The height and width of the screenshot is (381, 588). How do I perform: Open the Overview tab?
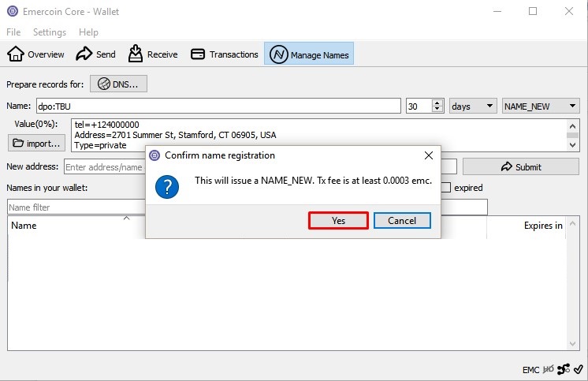pyautogui.click(x=35, y=54)
